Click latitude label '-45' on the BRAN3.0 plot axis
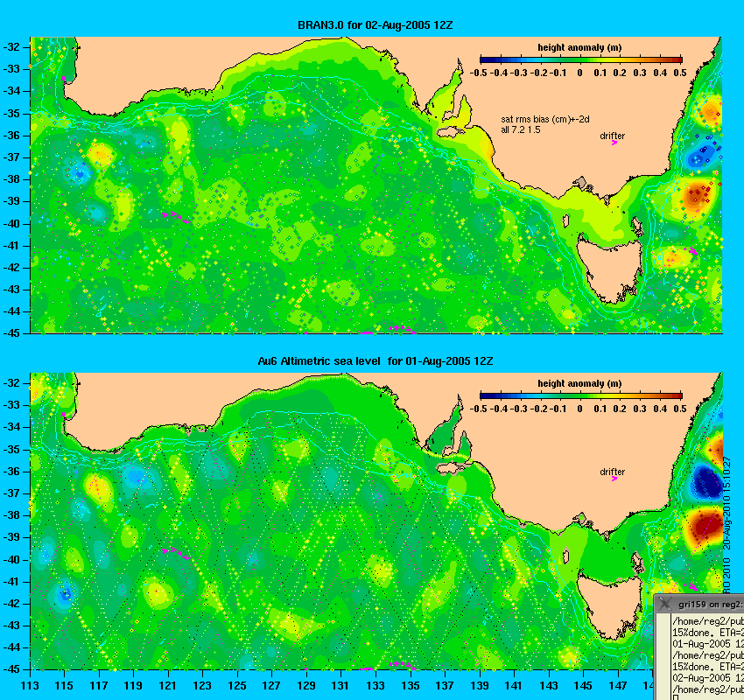 point(12,333)
